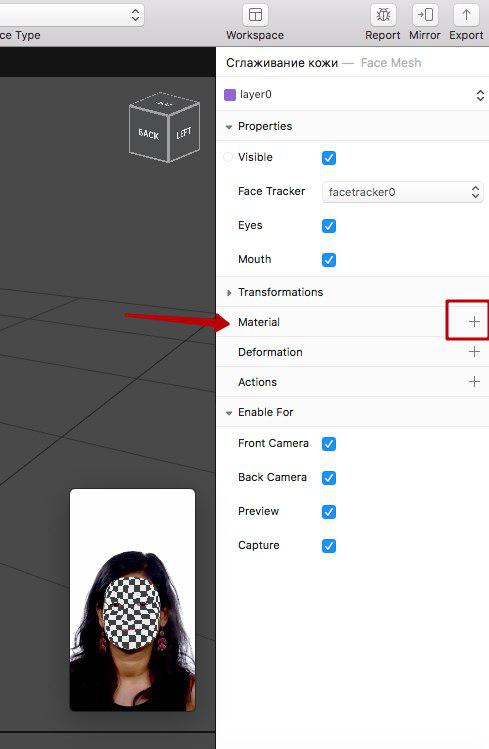Open the Face Tracker facetracker0 dropdown
The image size is (489, 749).
tap(403, 192)
